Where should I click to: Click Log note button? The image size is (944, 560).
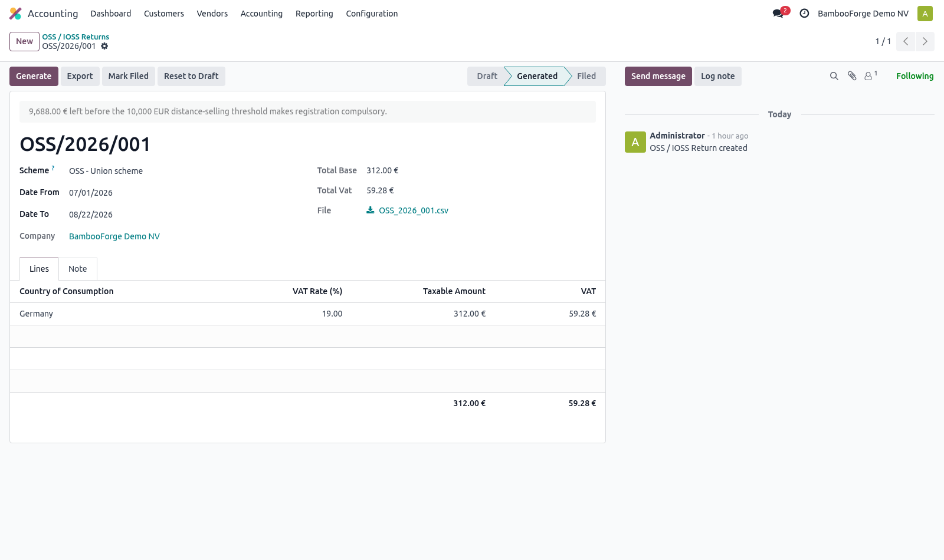coord(718,76)
